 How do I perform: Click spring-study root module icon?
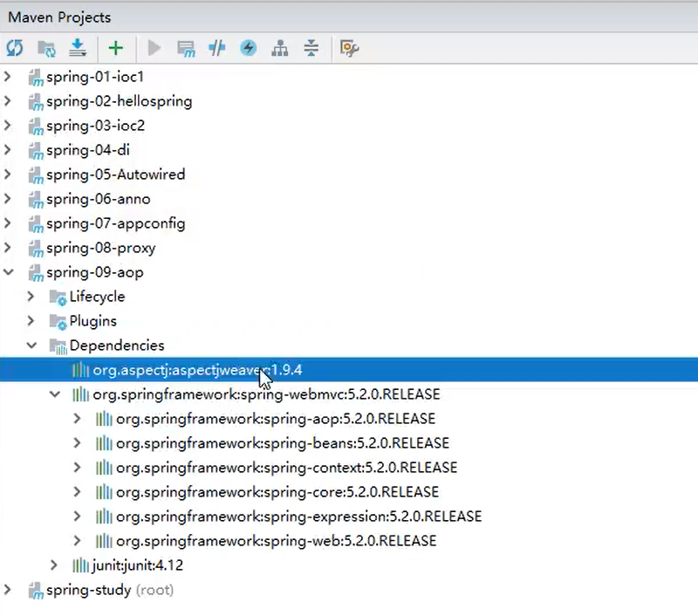[36, 591]
